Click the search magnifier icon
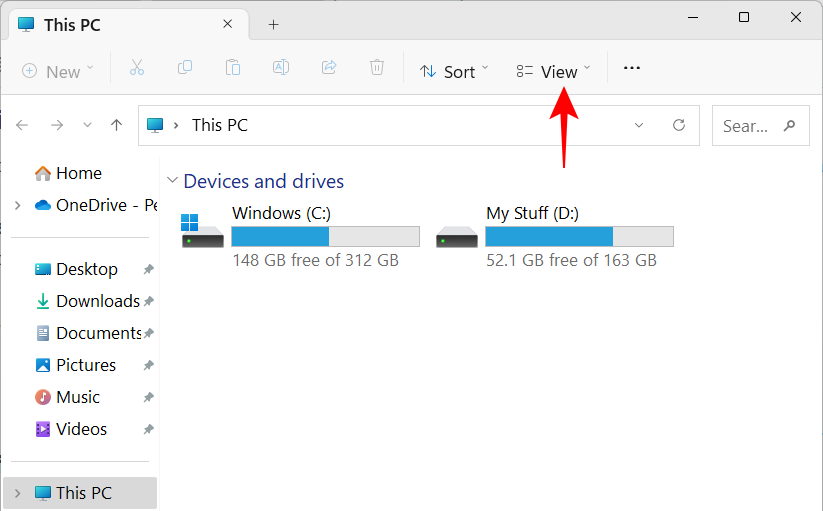This screenshot has height=511, width=823. click(x=789, y=125)
